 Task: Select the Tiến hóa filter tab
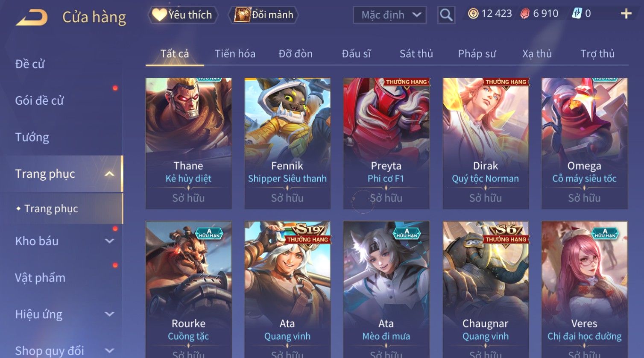235,53
